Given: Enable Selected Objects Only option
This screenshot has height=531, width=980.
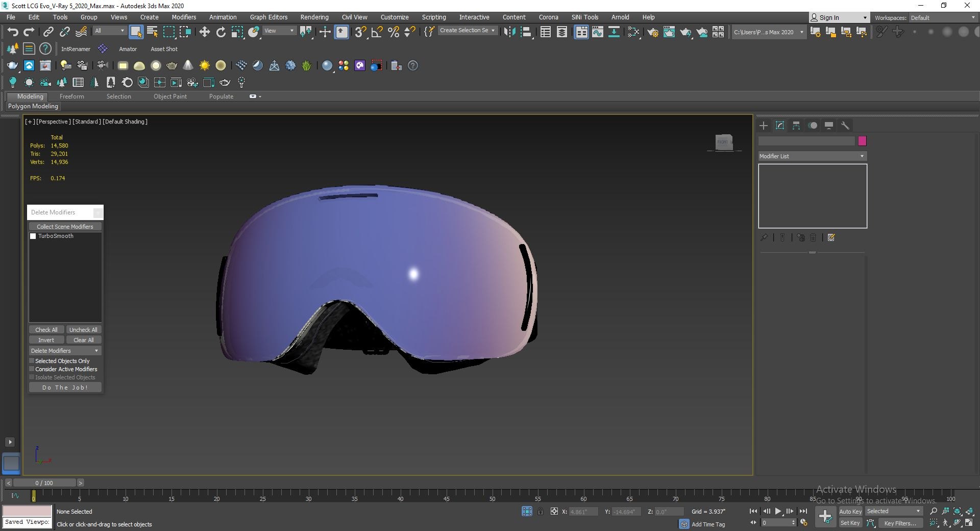Looking at the screenshot, I should coord(32,361).
